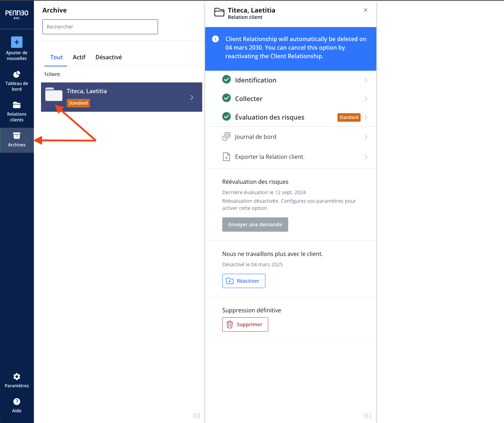Click Relation client subtitle in panel header
504x423 pixels.
click(245, 17)
